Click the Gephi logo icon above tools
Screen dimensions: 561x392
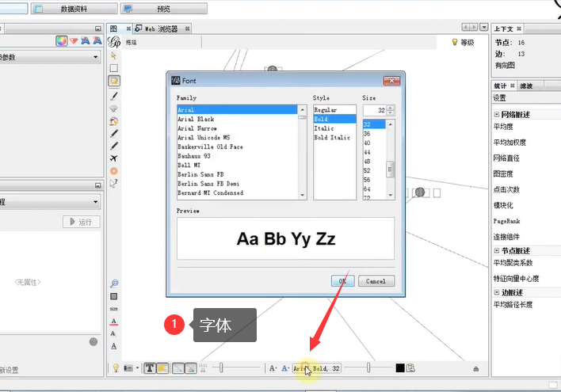114,42
